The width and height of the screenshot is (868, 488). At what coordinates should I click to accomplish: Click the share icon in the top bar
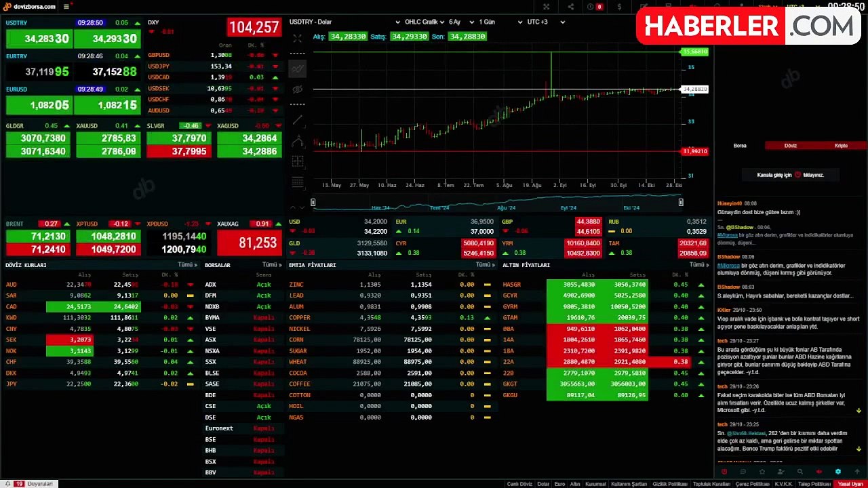(x=571, y=7)
